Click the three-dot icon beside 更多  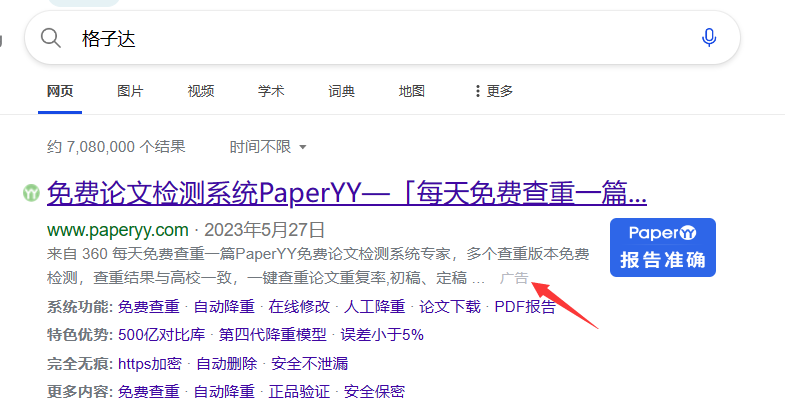pos(477,91)
